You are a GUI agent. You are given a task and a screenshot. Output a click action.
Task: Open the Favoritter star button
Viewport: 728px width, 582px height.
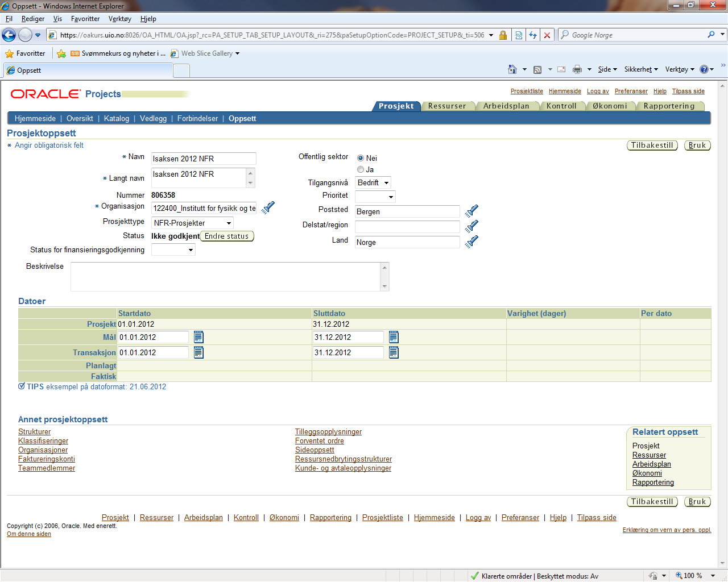tap(25, 53)
